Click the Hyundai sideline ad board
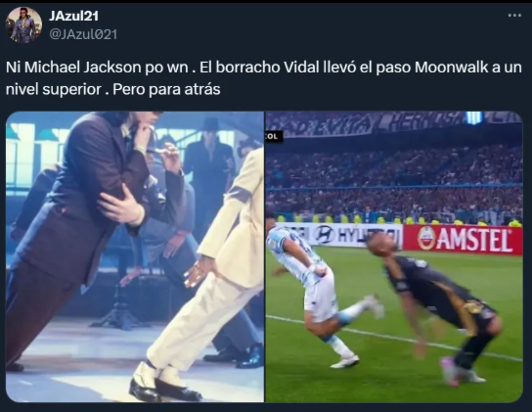532x412 pixels. click(339, 235)
